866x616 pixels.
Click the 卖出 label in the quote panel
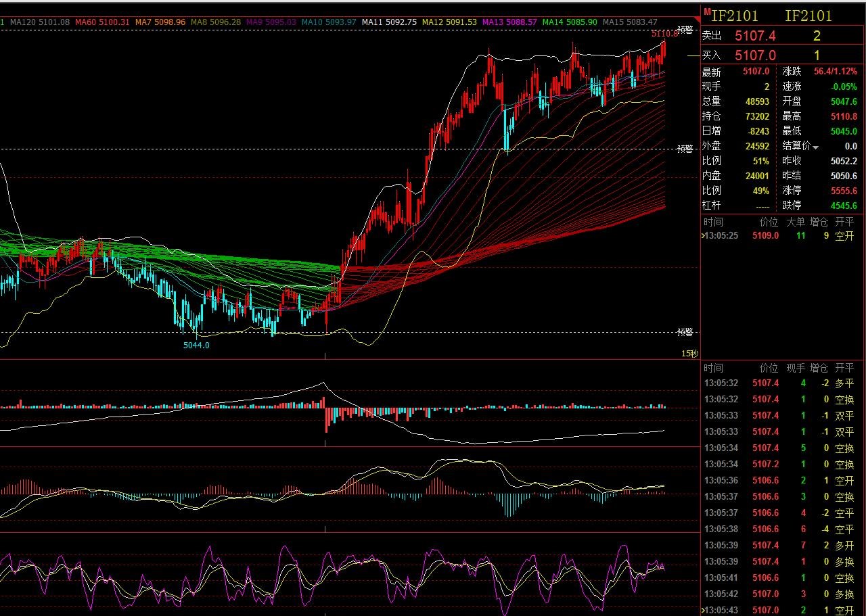712,37
